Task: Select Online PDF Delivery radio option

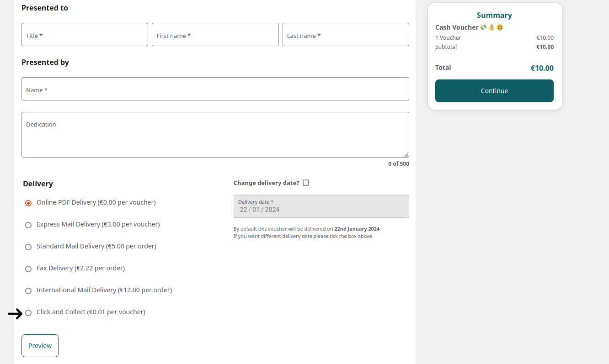Action: [x=28, y=203]
